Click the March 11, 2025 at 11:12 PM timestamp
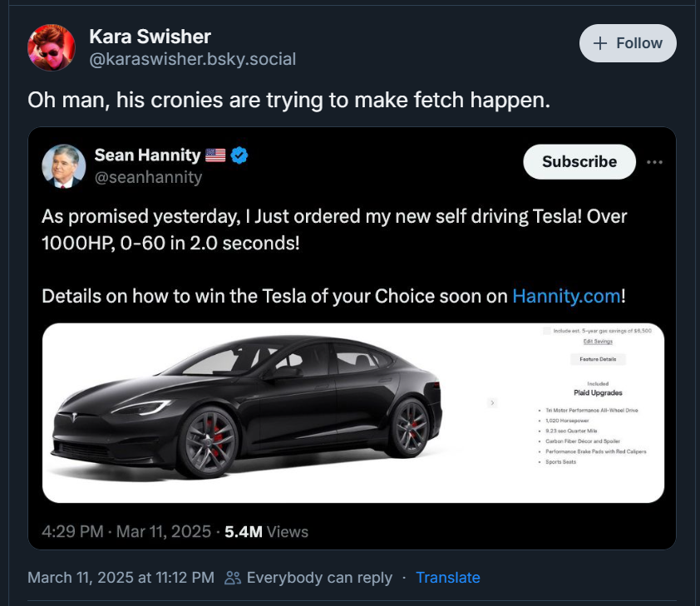Screen dimensions: 700x606 pos(121,578)
